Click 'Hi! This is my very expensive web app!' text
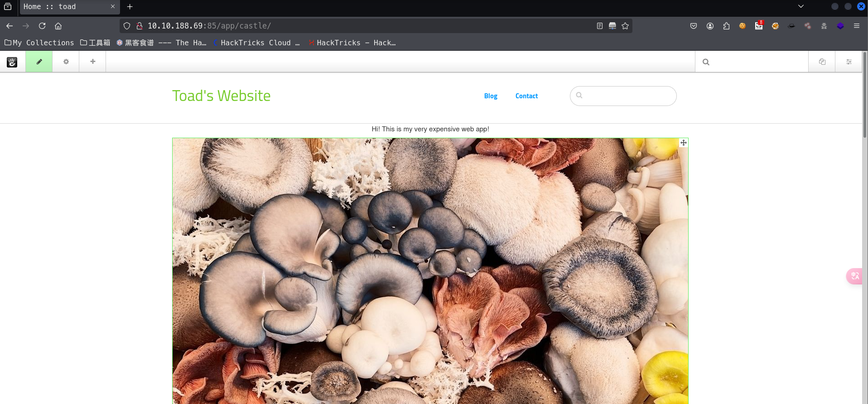868x404 pixels. 430,129
